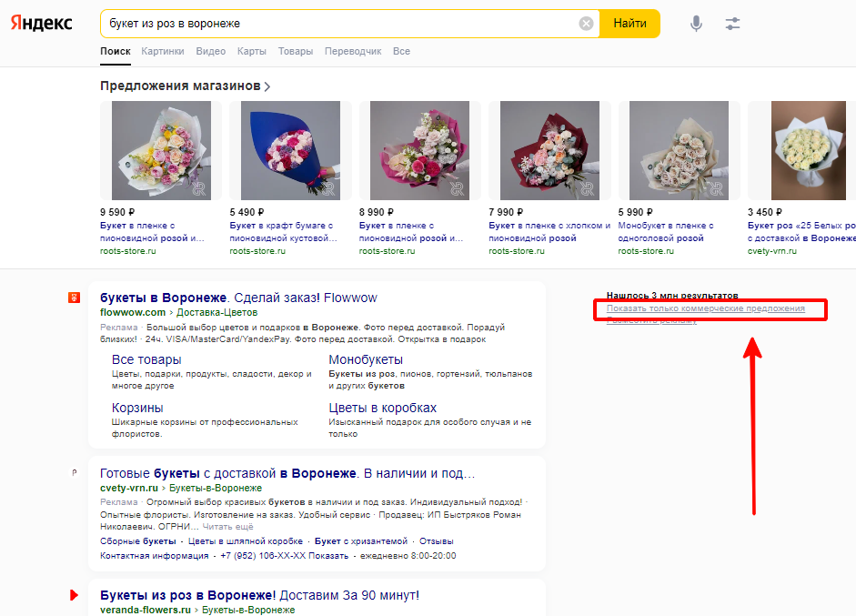Open the Готовые букеты с доставкой ad title
856x616 pixels.
(x=287, y=473)
